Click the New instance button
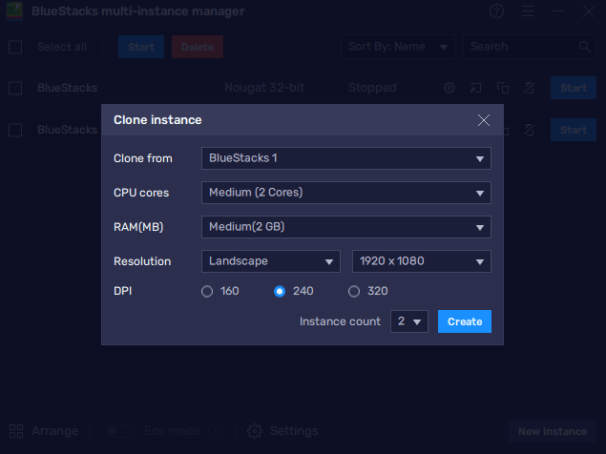 552,431
